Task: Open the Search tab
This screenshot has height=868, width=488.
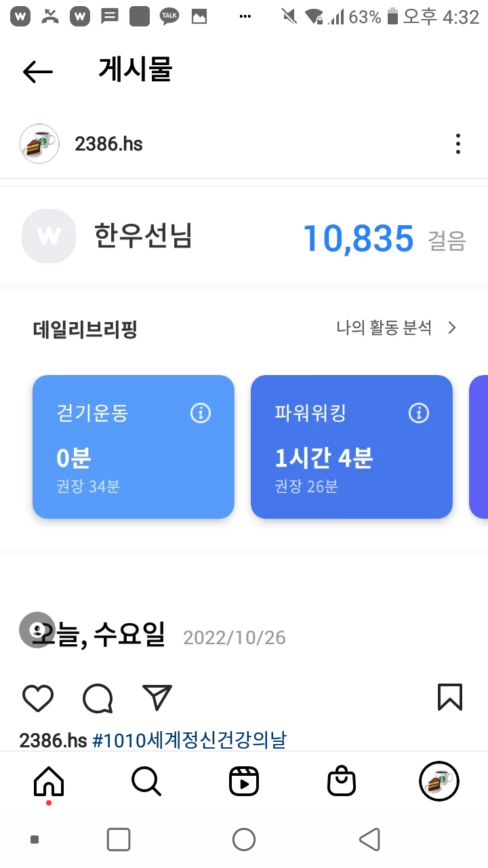Action: 146,783
